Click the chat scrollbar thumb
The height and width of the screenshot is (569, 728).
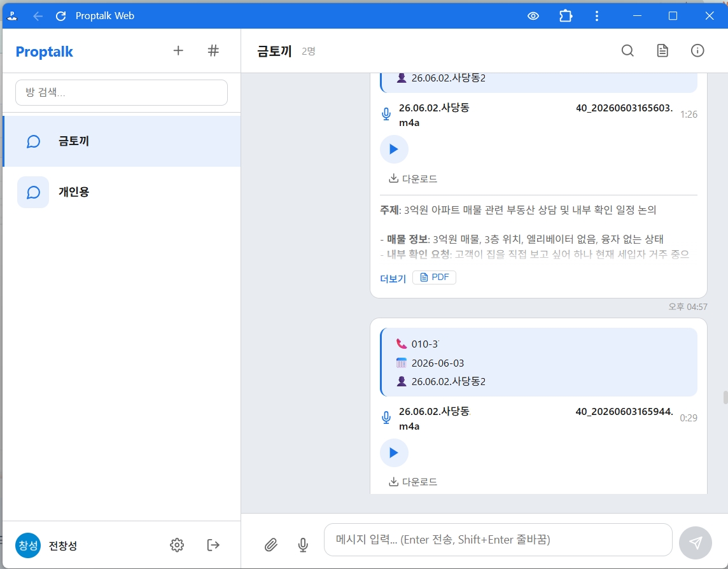coord(725,398)
